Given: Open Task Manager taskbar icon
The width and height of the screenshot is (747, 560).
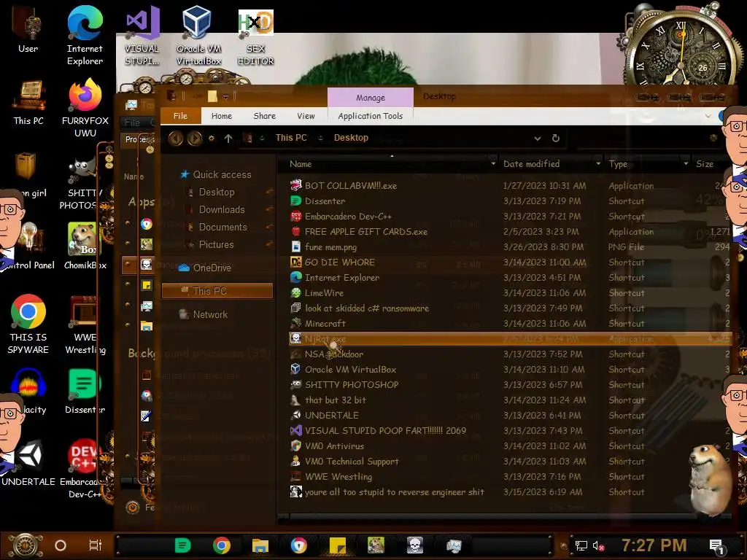Looking at the screenshot, I should click(454, 545).
